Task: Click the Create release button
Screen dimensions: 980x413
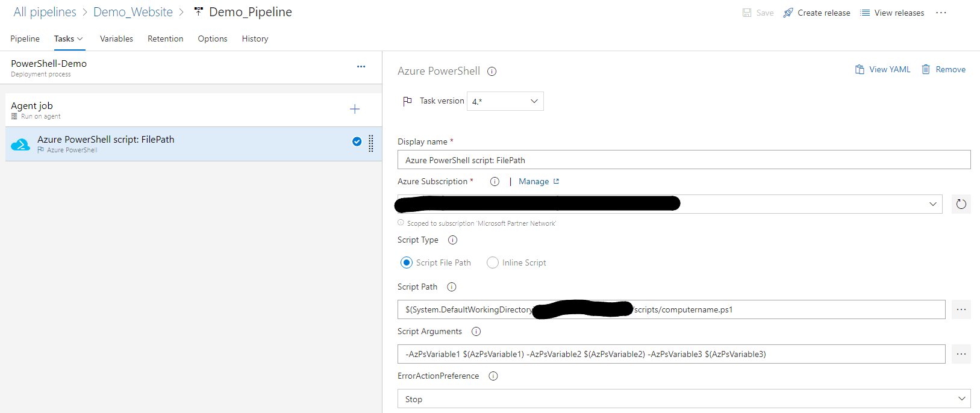Action: coord(817,13)
